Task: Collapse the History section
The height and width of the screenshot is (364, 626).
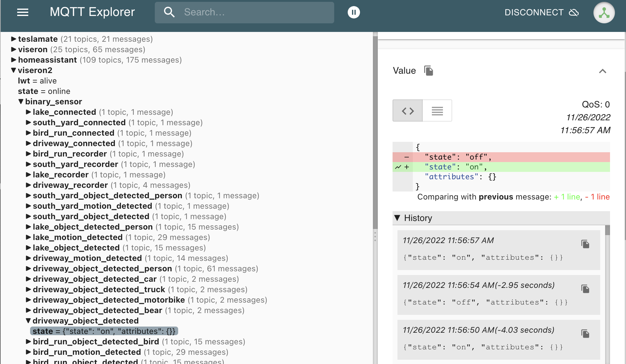Action: click(397, 218)
